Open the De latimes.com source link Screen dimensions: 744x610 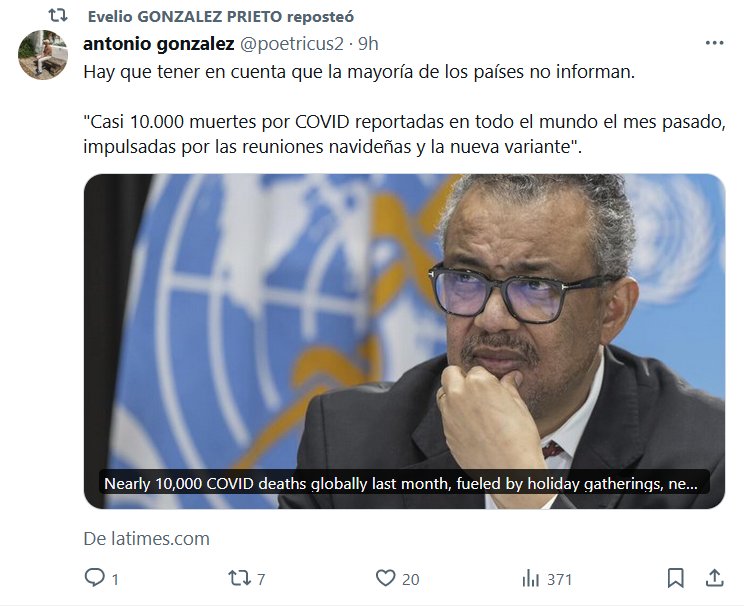[x=147, y=539]
